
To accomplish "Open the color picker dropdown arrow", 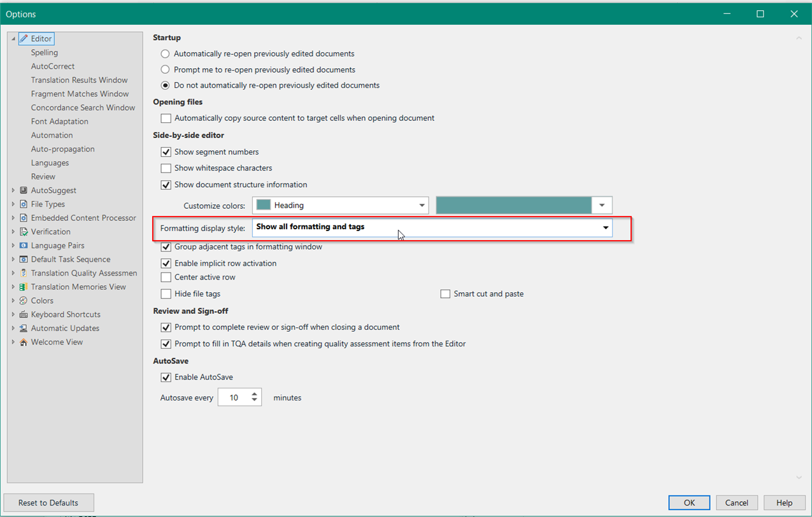I will tap(602, 205).
